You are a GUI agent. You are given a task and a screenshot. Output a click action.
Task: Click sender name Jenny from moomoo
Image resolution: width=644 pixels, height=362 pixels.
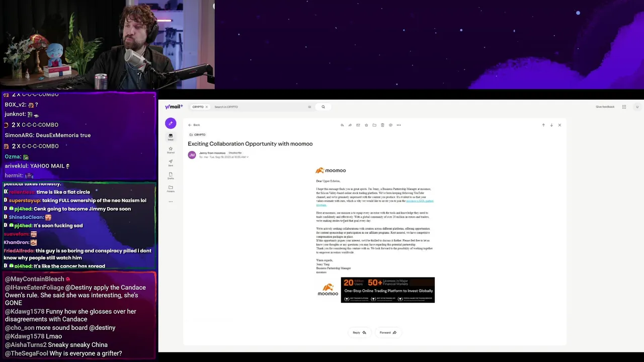point(212,153)
